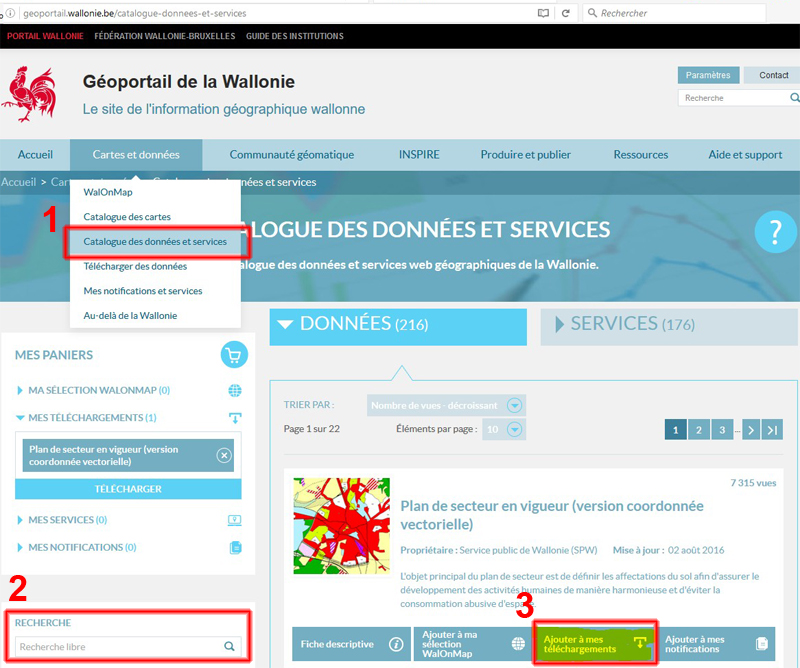
Task: Click the Télécharger button in basket
Action: coord(128,489)
